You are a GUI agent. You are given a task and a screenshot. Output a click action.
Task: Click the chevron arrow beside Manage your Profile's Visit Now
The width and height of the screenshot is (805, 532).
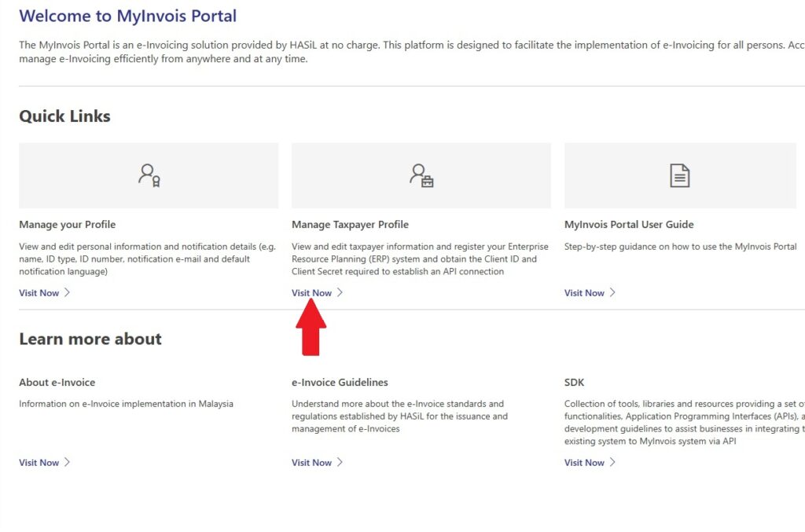pyautogui.click(x=68, y=292)
